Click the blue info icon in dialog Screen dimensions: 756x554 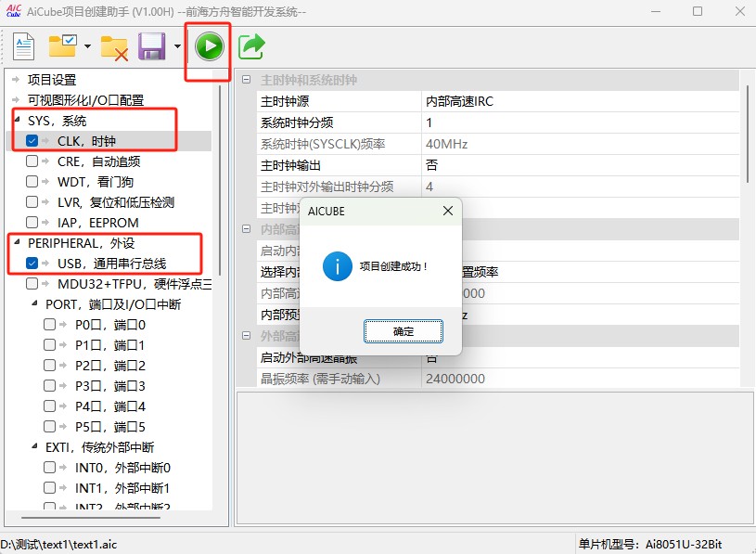pos(338,266)
